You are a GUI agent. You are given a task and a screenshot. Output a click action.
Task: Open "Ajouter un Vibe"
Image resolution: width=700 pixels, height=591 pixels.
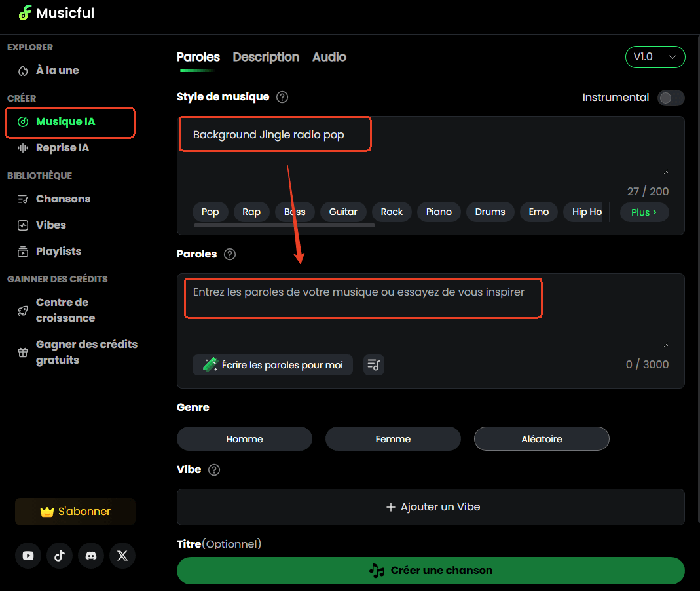pyautogui.click(x=431, y=506)
